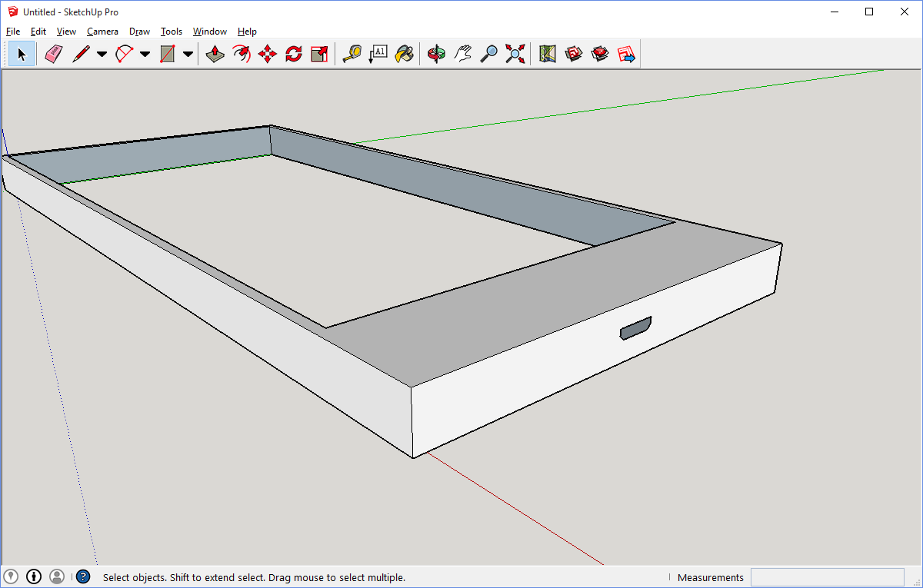Open the Draw menu
The height and width of the screenshot is (588, 923).
(139, 32)
